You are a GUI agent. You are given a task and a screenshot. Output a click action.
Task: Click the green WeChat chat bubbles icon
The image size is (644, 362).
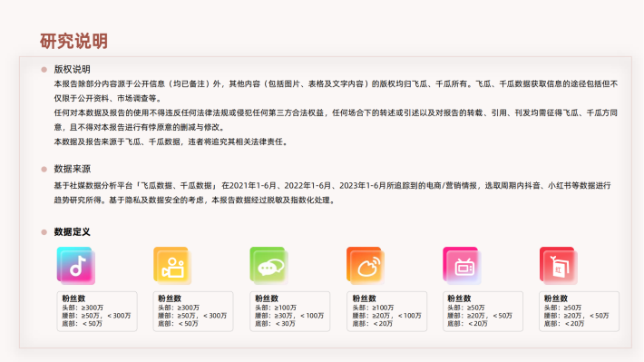pos(269,266)
